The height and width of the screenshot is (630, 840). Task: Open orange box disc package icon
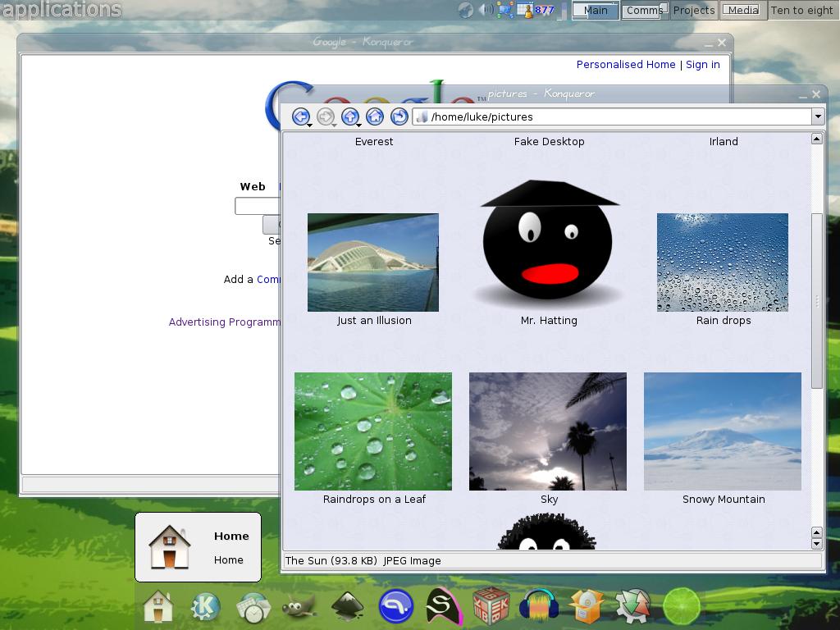tap(587, 606)
